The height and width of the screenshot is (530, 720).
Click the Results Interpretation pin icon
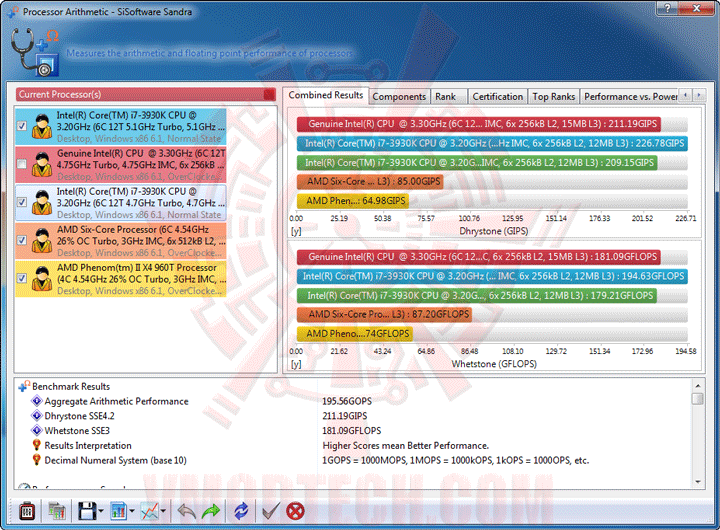(36, 445)
